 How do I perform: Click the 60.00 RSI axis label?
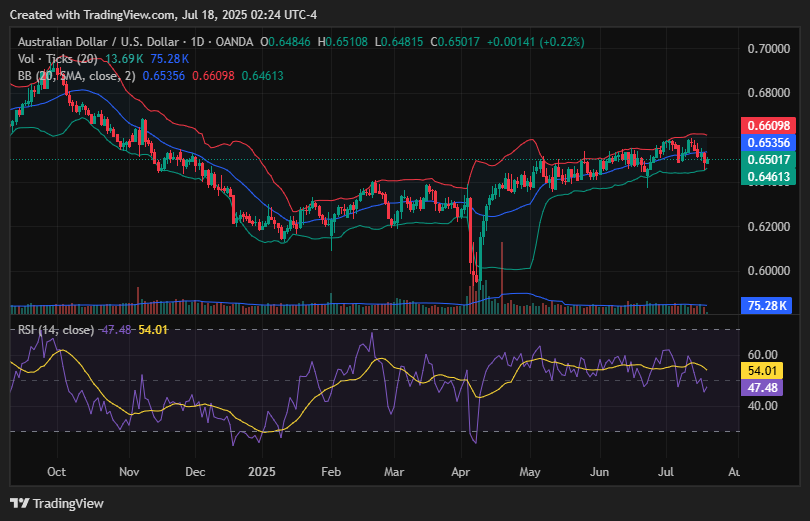click(762, 355)
